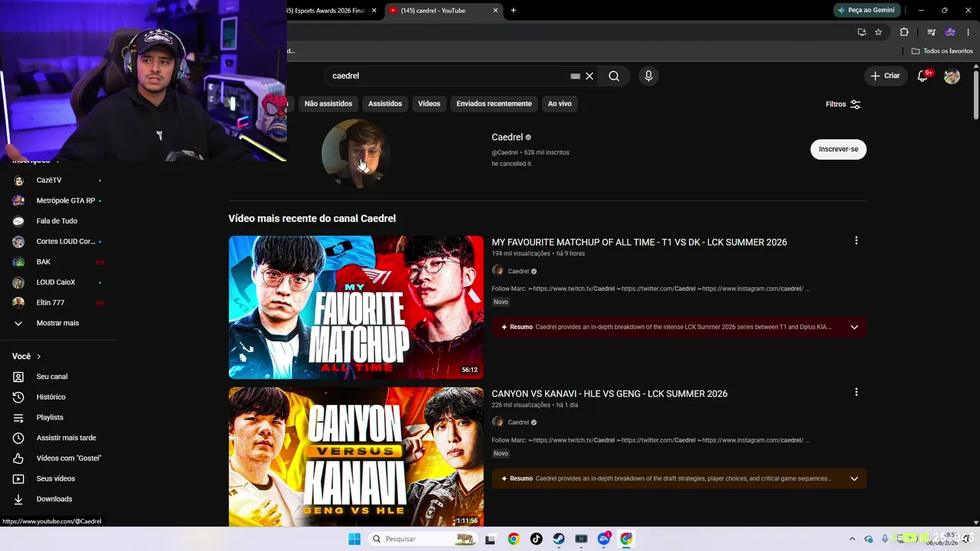The image size is (980, 551).
Task: Open the first Chrome icon on the taskbar
Action: pyautogui.click(x=514, y=539)
